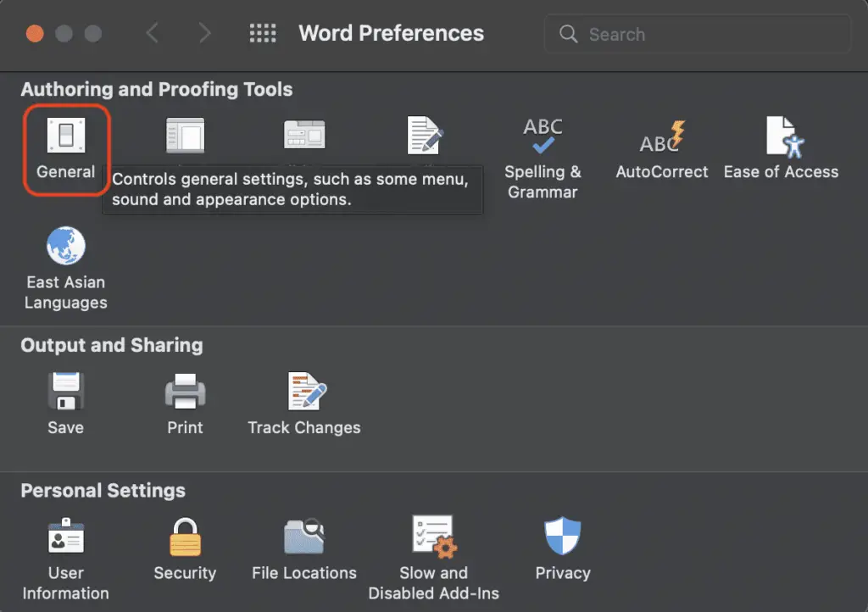Open Slow and Disabled Add-Ins
Image resolution: width=868 pixels, height=612 pixels.
tap(433, 559)
